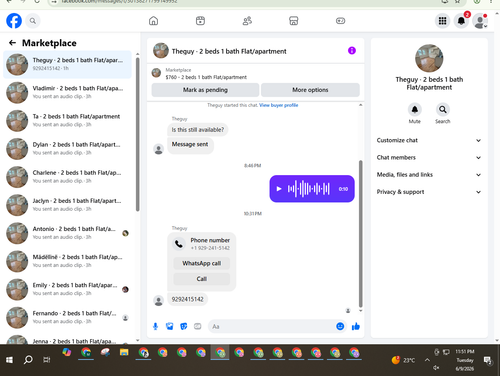Open the emoji picker smiley
The width and height of the screenshot is (500, 376).
click(x=340, y=326)
